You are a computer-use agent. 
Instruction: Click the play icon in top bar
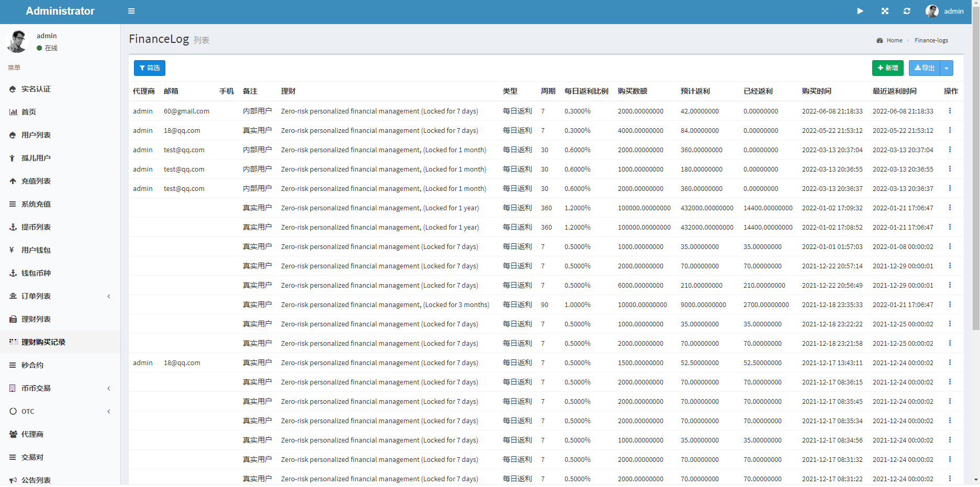pyautogui.click(x=860, y=11)
